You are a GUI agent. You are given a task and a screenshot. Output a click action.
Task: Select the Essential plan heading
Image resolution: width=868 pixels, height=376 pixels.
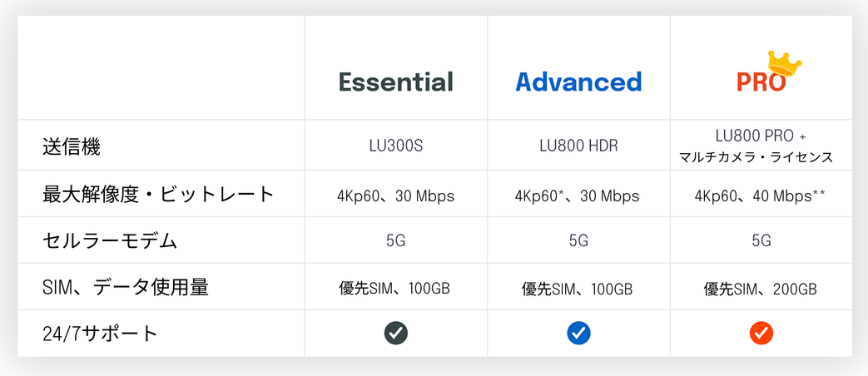[x=396, y=82]
